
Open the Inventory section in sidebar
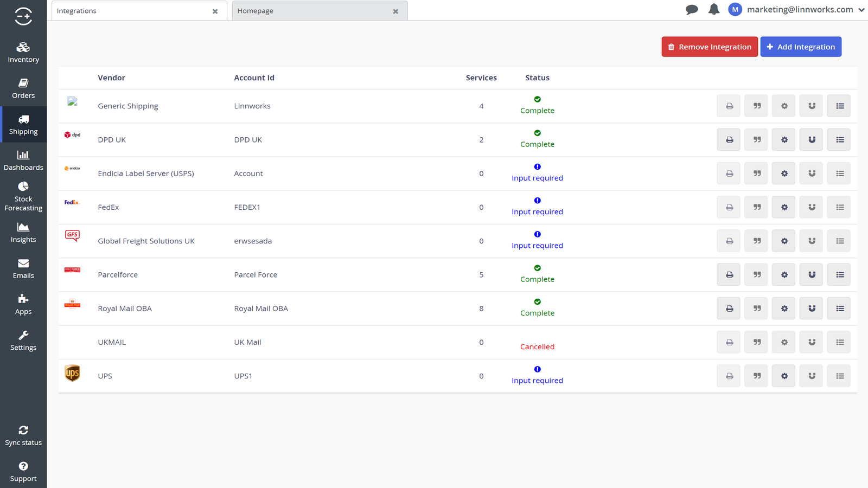tap(23, 53)
